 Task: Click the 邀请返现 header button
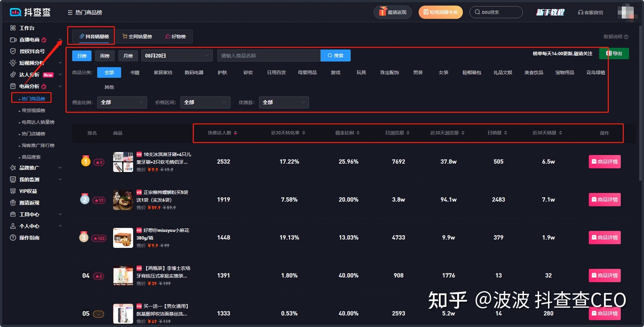[393, 12]
